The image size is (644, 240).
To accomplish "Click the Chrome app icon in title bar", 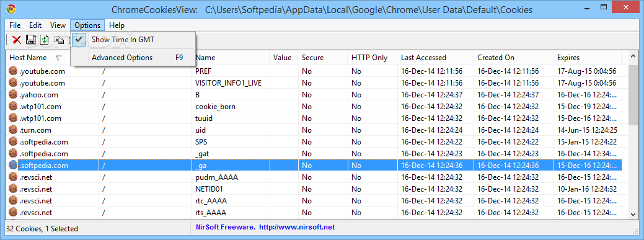I will 11,9.
